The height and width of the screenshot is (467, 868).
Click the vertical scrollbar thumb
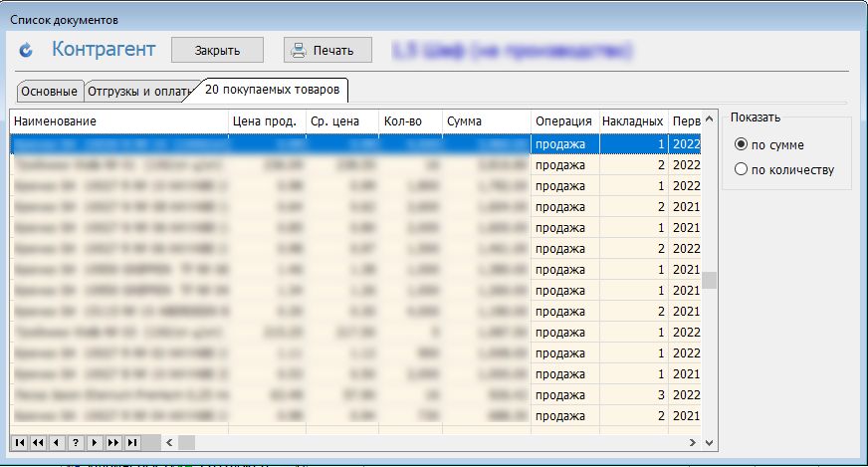tap(709, 280)
